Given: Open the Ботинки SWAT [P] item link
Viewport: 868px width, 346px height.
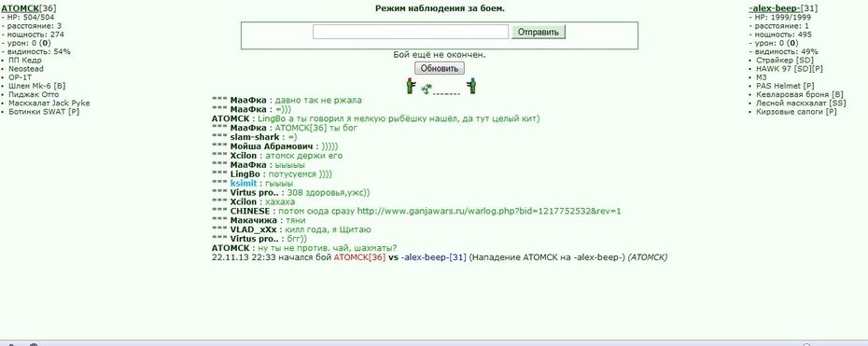Looking at the screenshot, I should pyautogui.click(x=44, y=112).
